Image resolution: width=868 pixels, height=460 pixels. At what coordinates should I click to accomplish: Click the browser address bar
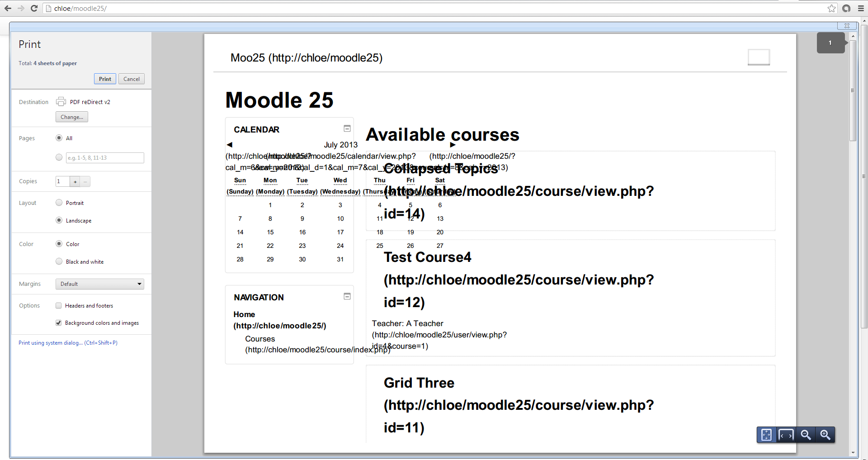coord(434,8)
